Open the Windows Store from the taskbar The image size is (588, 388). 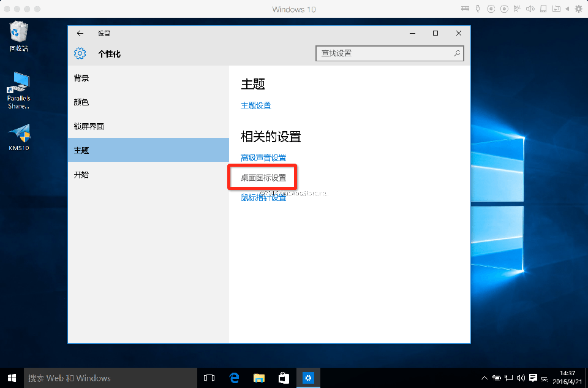click(283, 378)
